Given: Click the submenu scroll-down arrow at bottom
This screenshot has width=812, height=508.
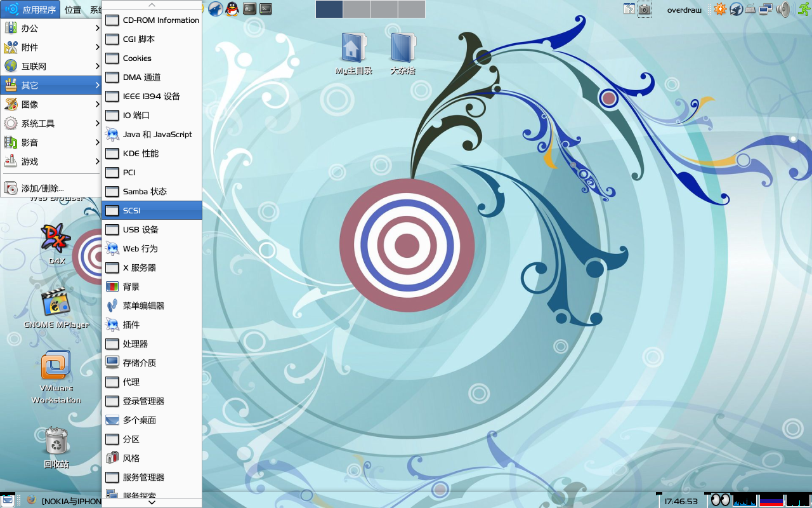Looking at the screenshot, I should coord(152,502).
